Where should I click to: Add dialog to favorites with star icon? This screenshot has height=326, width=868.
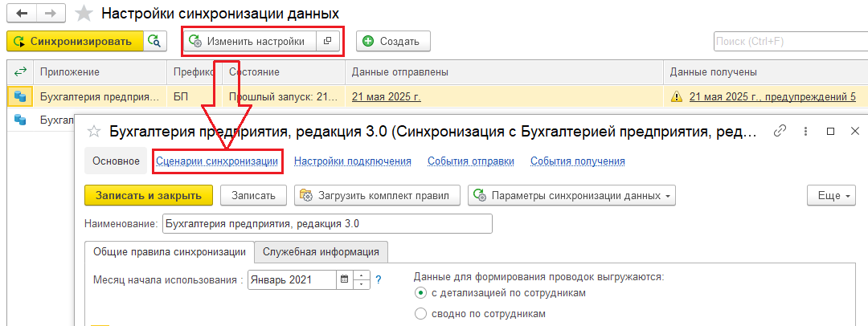pyautogui.click(x=95, y=131)
